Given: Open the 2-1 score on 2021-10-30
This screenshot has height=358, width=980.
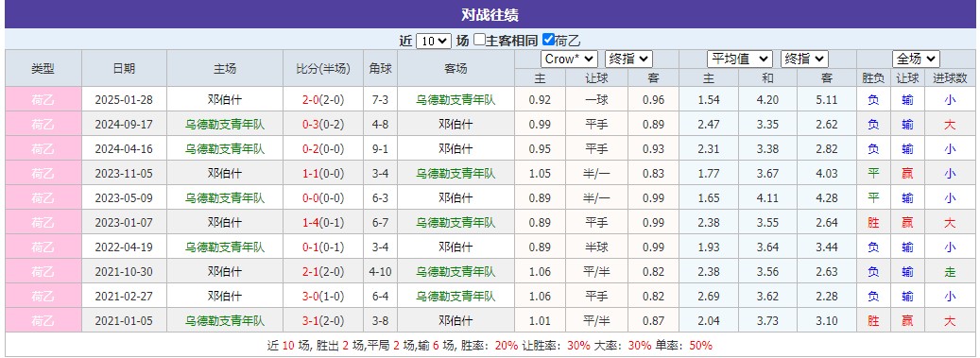Looking at the screenshot, I should pos(311,271).
